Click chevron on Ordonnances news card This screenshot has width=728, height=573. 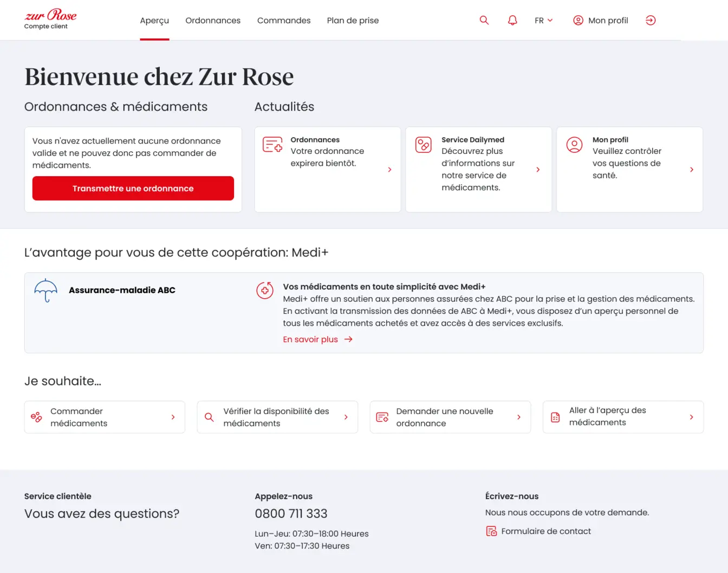[x=389, y=170]
